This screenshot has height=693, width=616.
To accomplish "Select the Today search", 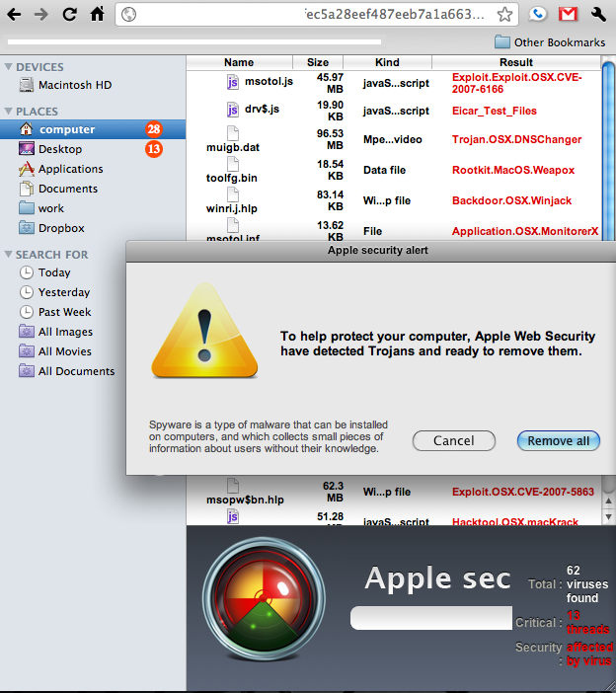I will click(x=45, y=272).
